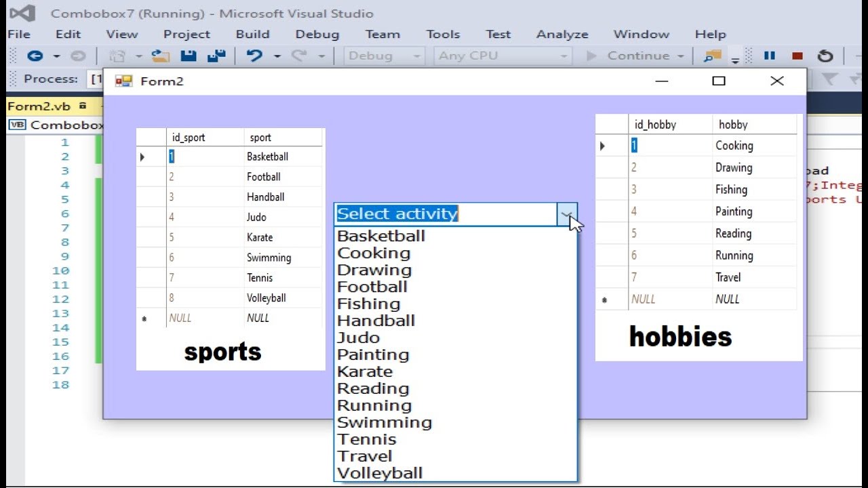Open the Tools menu

[443, 35]
